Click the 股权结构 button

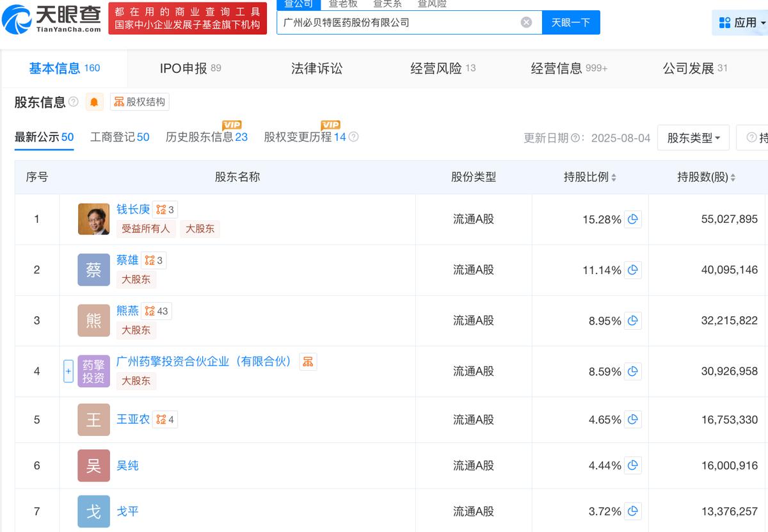coord(140,102)
